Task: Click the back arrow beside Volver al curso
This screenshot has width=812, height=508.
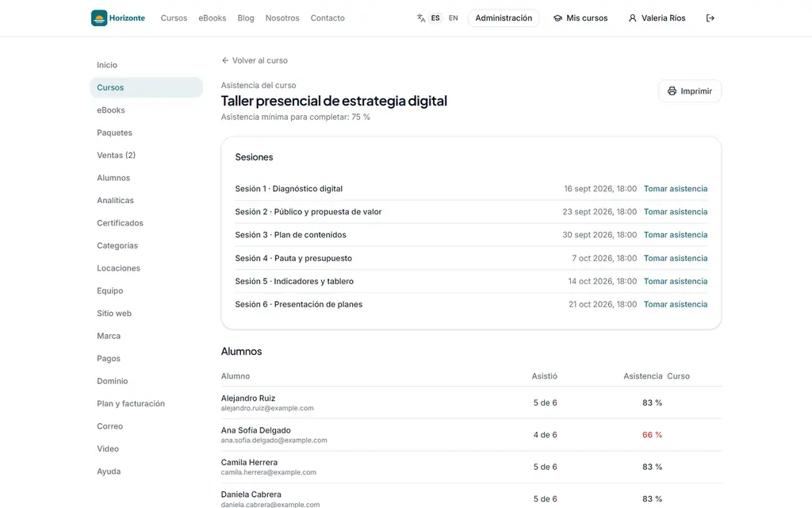Action: 225,60
